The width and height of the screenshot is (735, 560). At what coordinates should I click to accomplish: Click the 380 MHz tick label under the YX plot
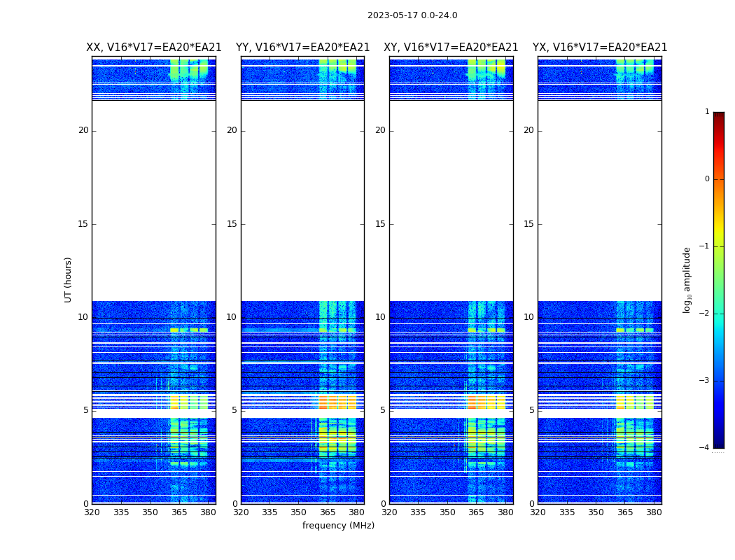tap(653, 512)
